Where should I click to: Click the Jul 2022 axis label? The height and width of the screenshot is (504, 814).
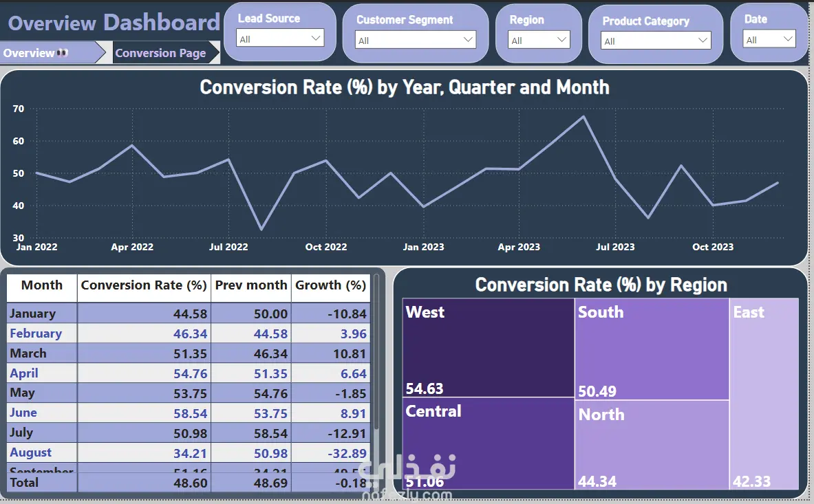click(x=228, y=248)
